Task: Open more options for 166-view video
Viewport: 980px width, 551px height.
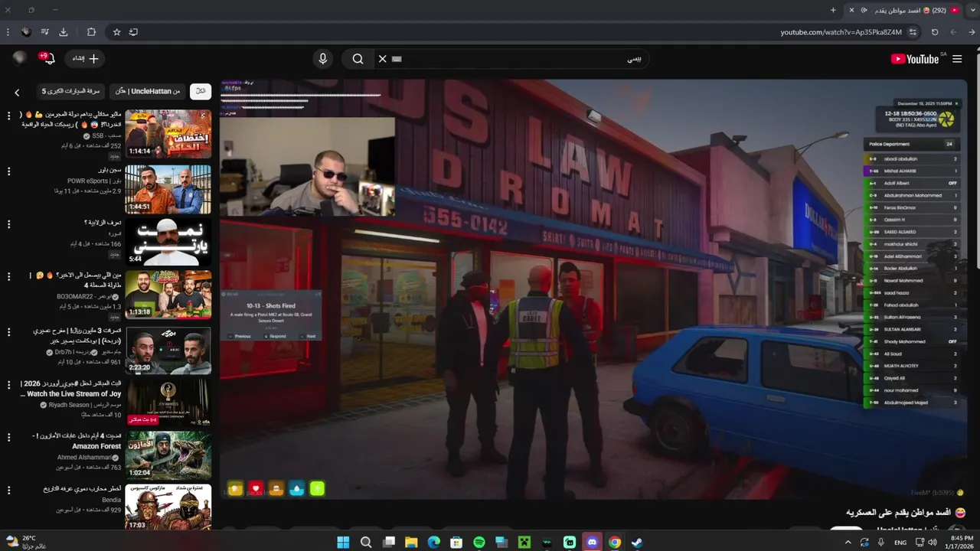Action: [9, 223]
